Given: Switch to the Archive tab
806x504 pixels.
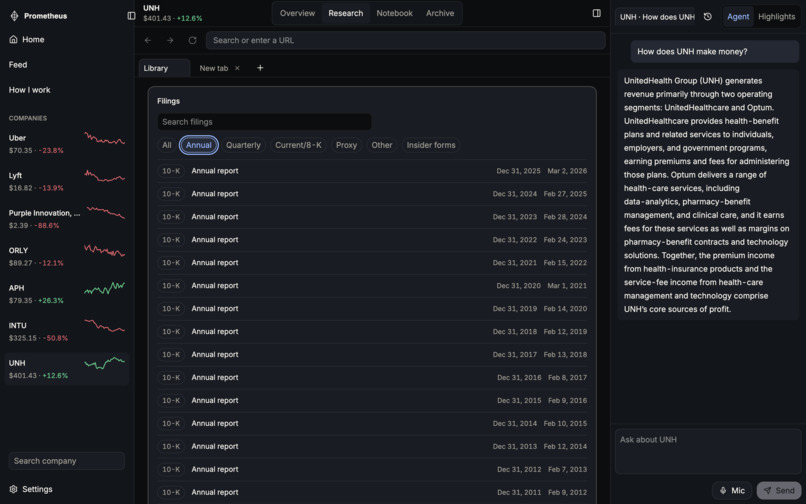Looking at the screenshot, I should [x=440, y=13].
